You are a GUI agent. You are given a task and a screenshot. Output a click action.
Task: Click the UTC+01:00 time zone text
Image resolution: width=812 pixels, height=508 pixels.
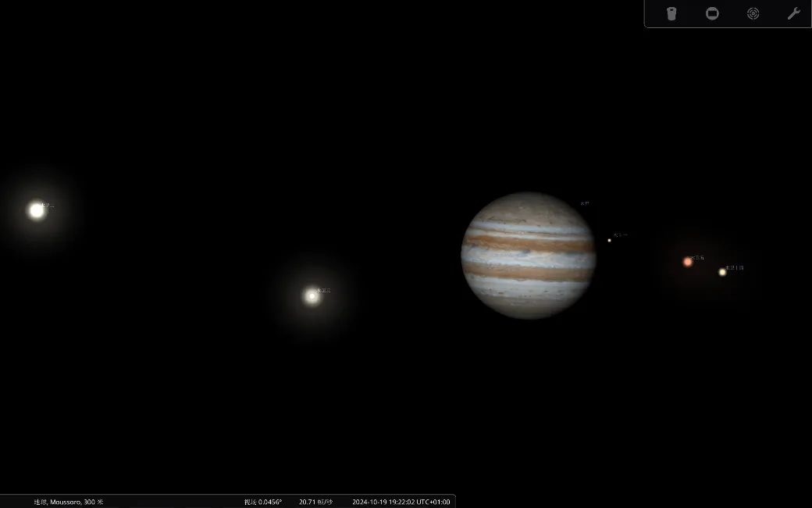click(433, 502)
